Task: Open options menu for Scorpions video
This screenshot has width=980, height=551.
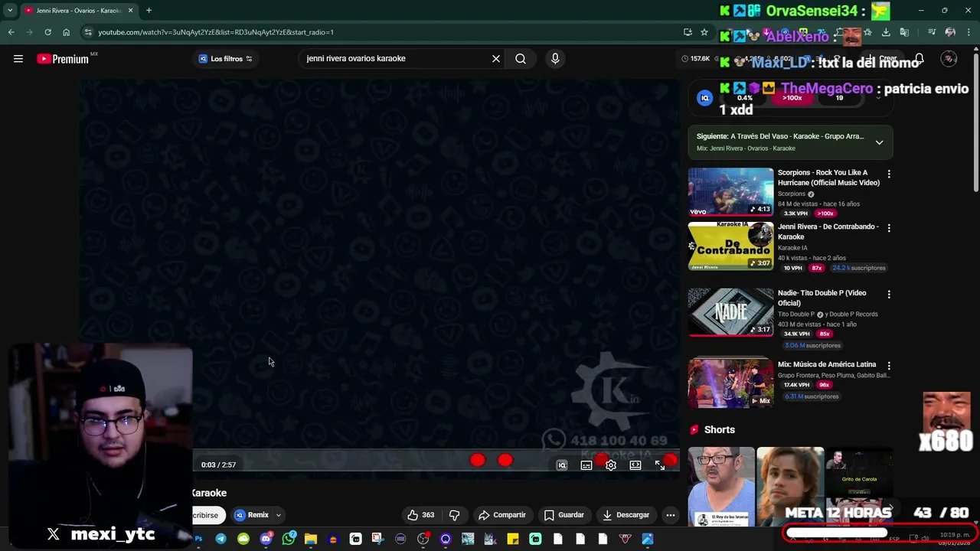Action: 889,174
